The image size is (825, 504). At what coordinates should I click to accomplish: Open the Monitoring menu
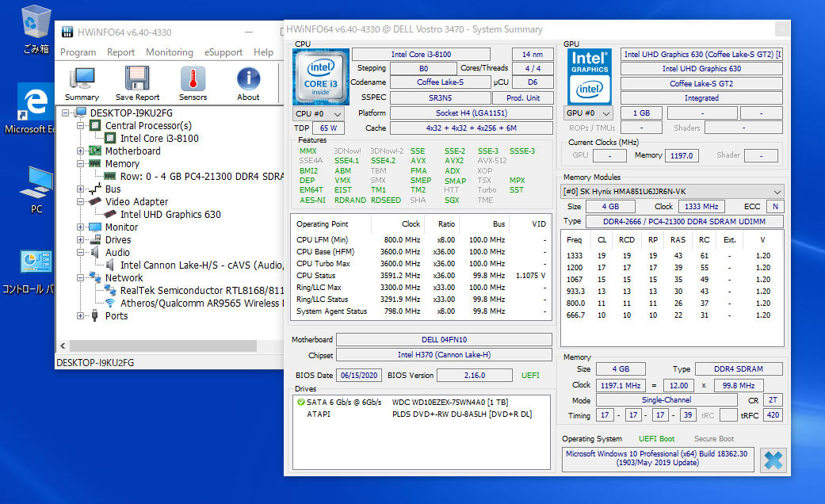tap(170, 52)
